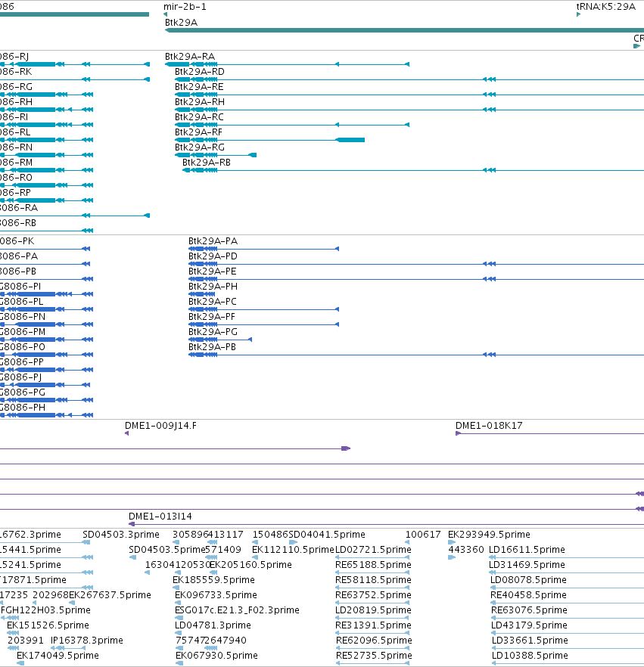Select the G8086-PL protein feature
This screenshot has width=644, height=667.
pyautogui.click(x=46, y=309)
